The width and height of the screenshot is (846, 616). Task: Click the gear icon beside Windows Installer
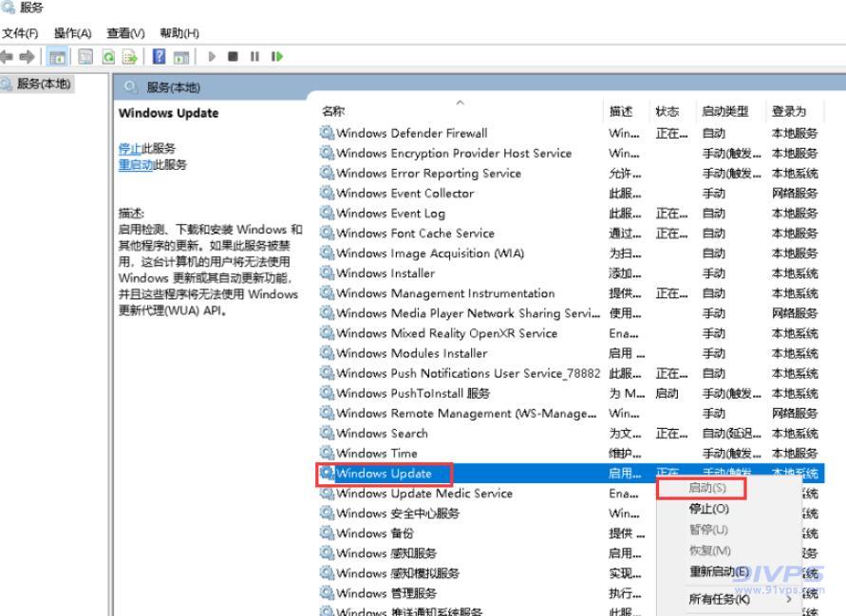(x=327, y=272)
